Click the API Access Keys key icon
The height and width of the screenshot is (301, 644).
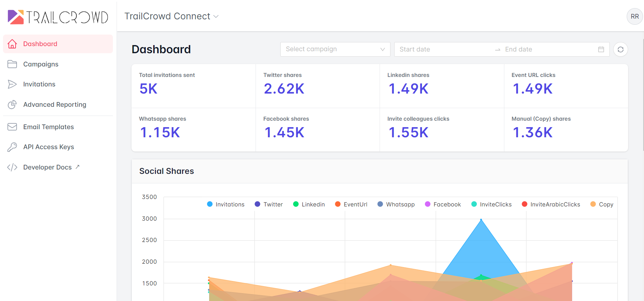coord(12,147)
